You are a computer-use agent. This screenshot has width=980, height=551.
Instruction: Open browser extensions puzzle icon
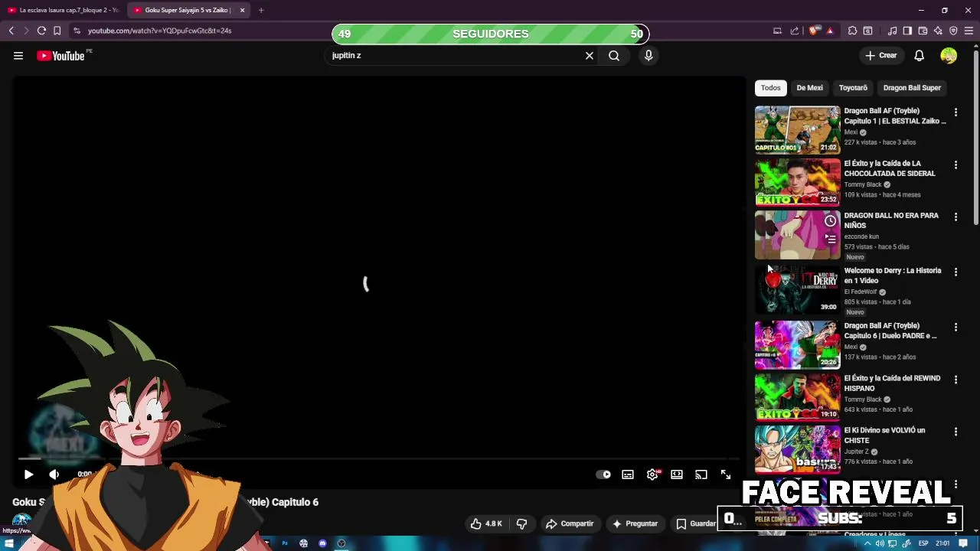[852, 31]
